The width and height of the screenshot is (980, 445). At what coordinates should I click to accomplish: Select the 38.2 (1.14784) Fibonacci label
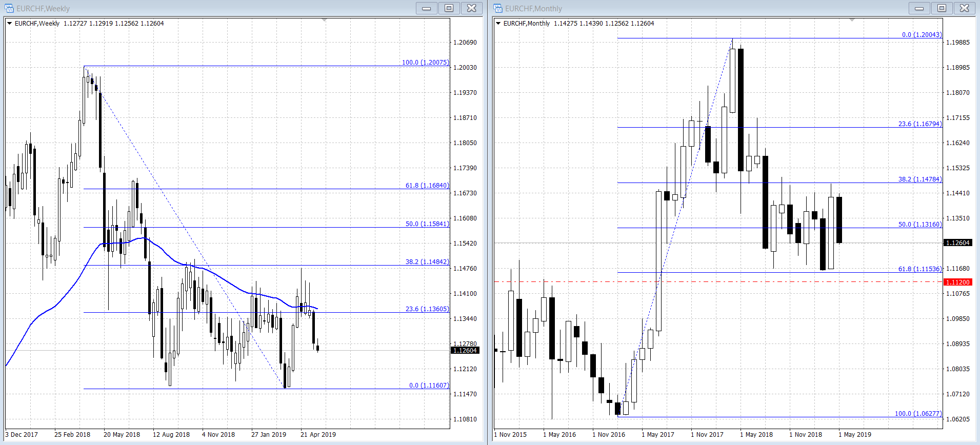pos(920,179)
